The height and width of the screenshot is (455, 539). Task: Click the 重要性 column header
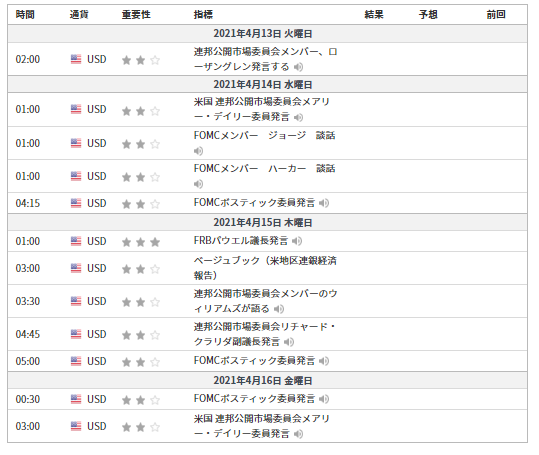pyautogui.click(x=136, y=14)
